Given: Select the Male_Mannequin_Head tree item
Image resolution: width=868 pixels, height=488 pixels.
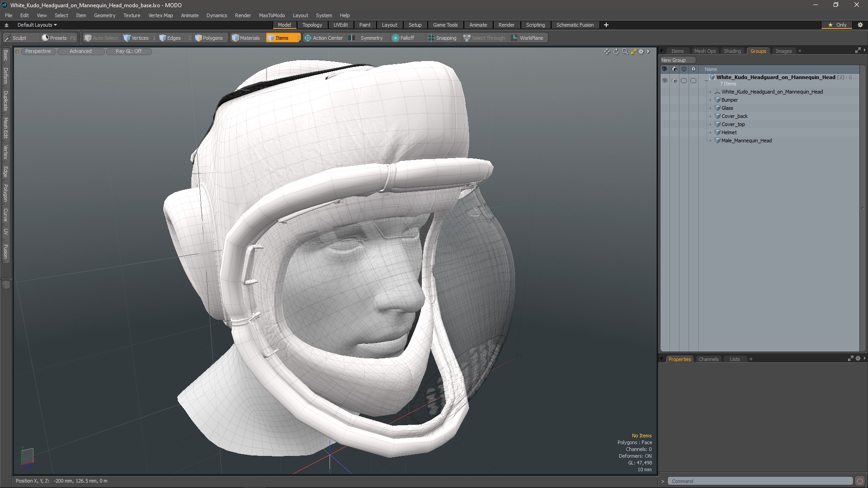Looking at the screenshot, I should [x=746, y=141].
